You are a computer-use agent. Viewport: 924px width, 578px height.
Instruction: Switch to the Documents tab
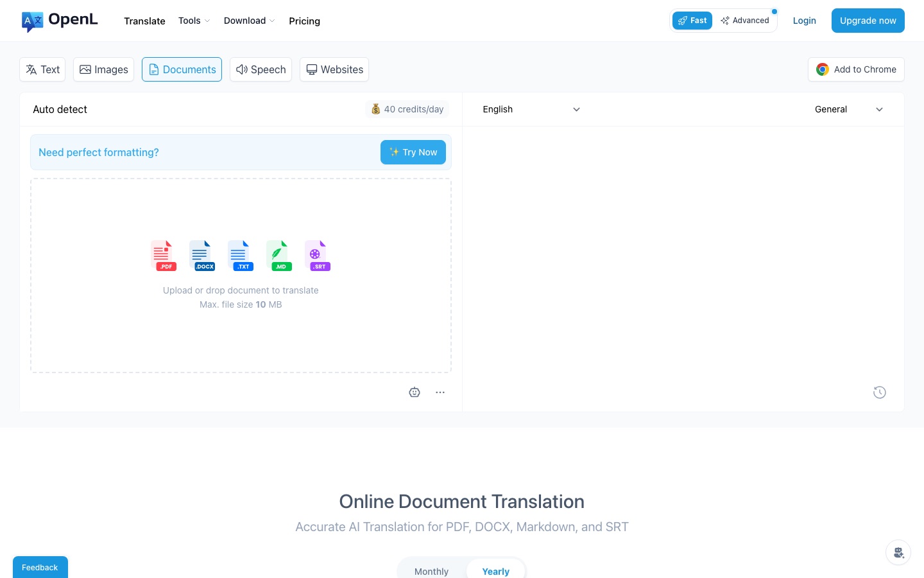pos(182,69)
